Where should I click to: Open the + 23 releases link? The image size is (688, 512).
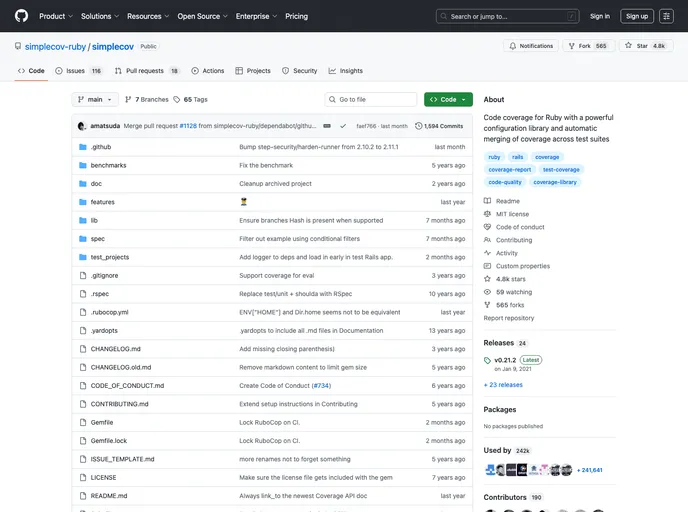click(503, 385)
